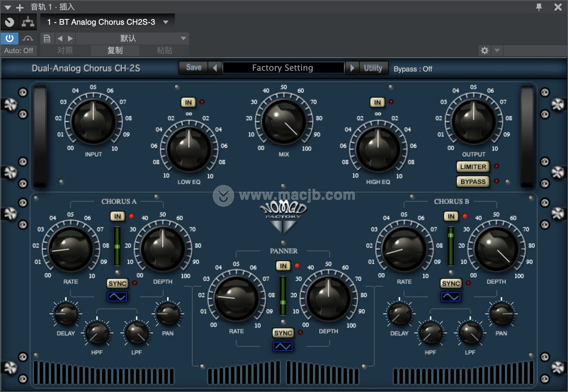This screenshot has width=568, height=392.
Task: Click the automation mode icon
Action: click(x=28, y=38)
